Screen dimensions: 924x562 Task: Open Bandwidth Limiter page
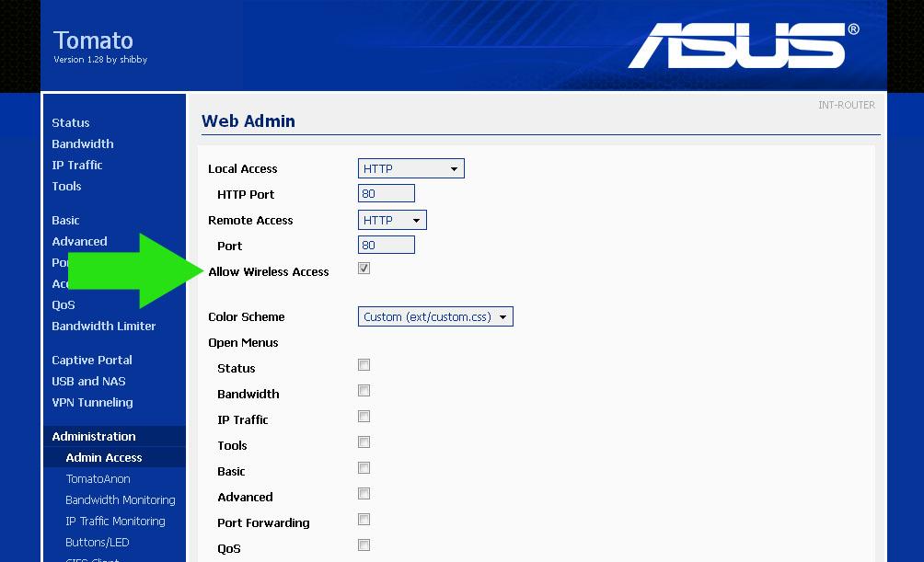pyautogui.click(x=104, y=326)
